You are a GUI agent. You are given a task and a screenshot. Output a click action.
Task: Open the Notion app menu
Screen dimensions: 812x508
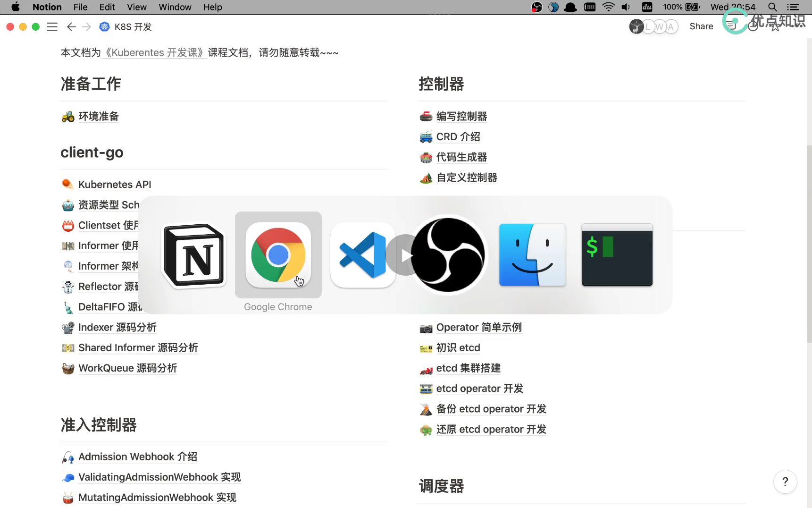47,7
